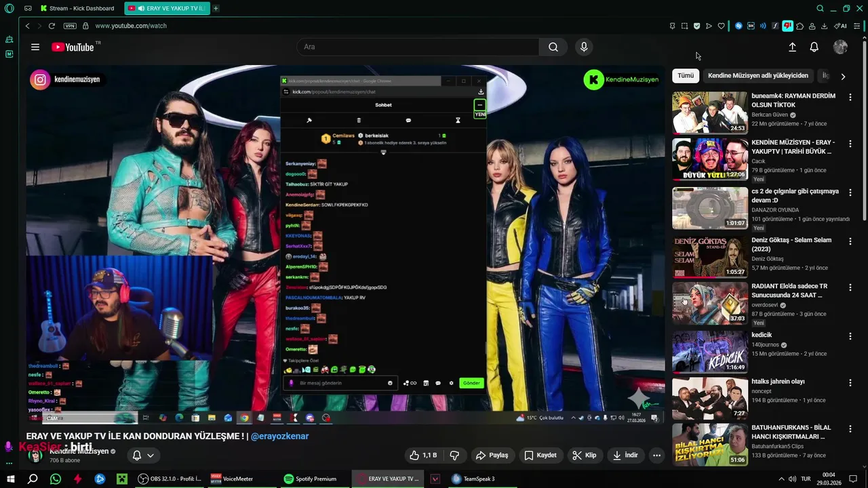The height and width of the screenshot is (488, 868).
Task: Open YouTube notifications bell in header
Action: [x=814, y=47]
